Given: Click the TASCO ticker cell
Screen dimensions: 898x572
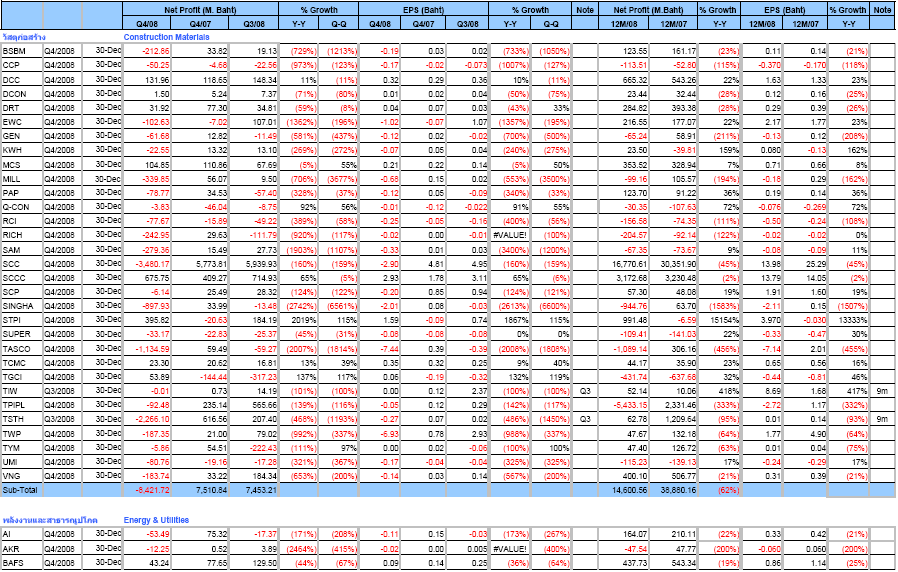Looking at the screenshot, I should 22,349.
